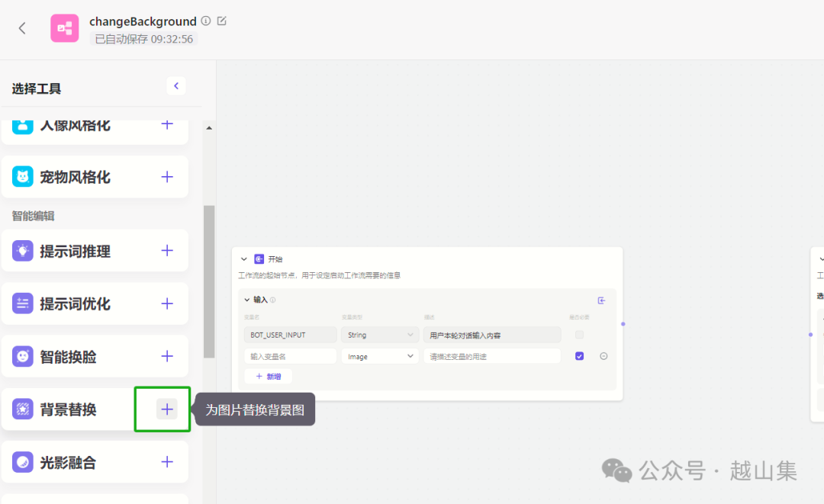
Task: Click the 用户本轮对话输入内容 description field
Action: 492,335
